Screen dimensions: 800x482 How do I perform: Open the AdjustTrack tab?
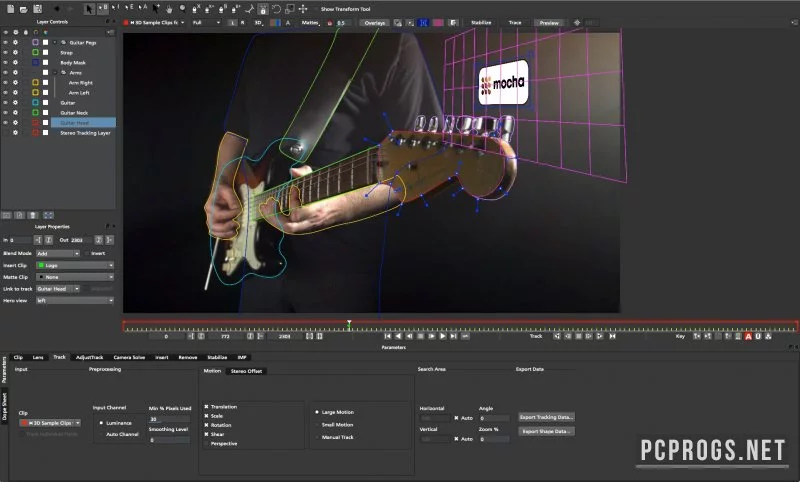click(89, 357)
